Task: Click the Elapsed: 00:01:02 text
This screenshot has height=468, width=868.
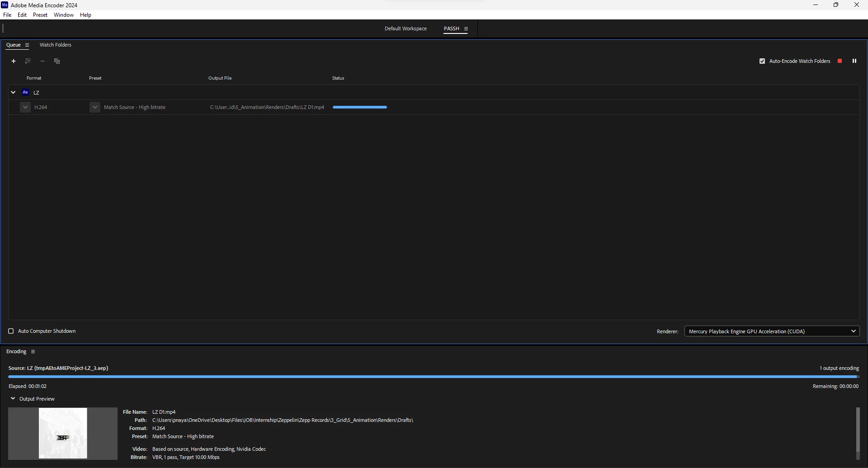Action: [x=28, y=386]
